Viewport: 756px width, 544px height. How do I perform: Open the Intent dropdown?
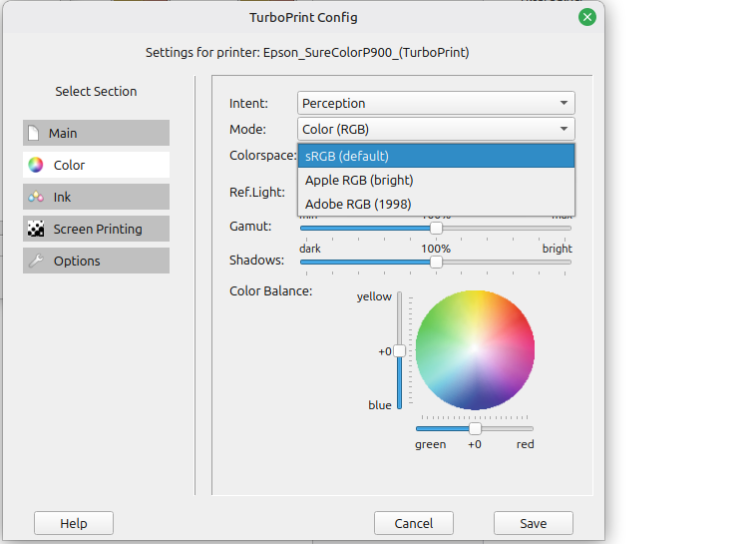(436, 103)
